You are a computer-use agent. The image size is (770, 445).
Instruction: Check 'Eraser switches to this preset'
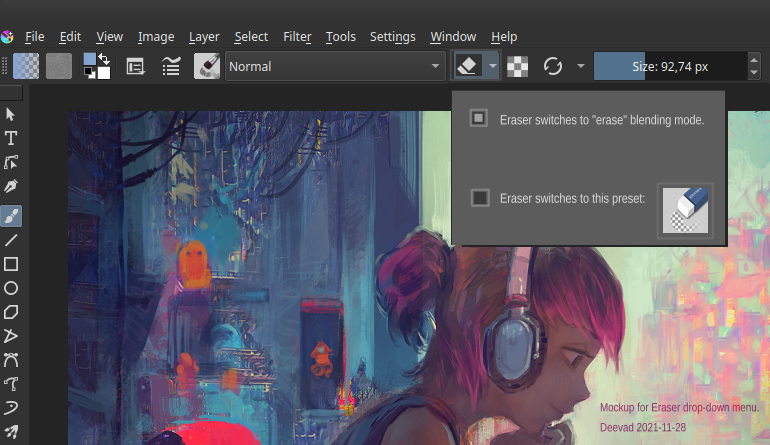click(480, 198)
